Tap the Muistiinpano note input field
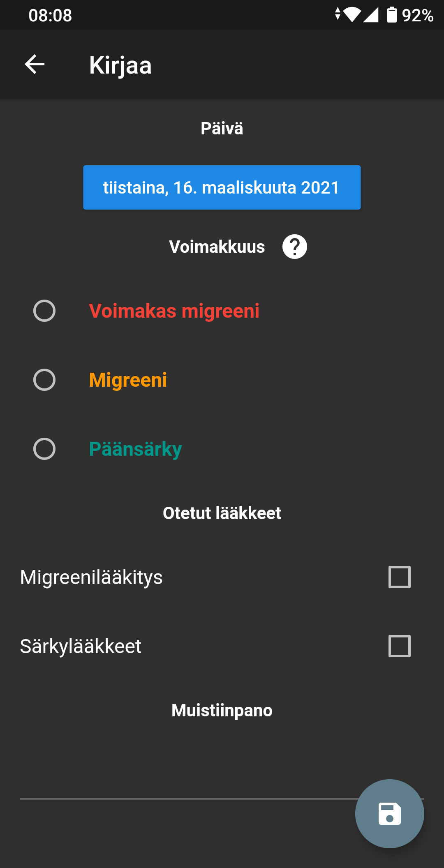 [185, 781]
